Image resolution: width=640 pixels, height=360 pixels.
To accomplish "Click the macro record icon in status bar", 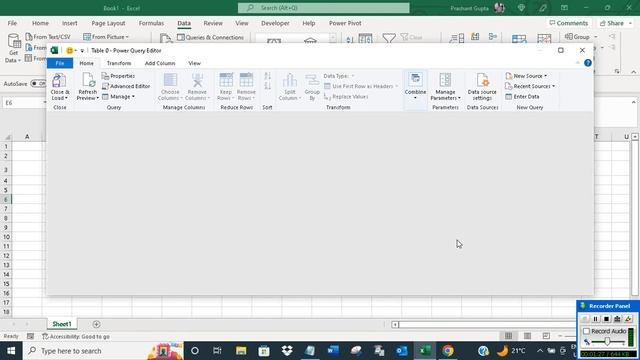I will tap(30, 336).
